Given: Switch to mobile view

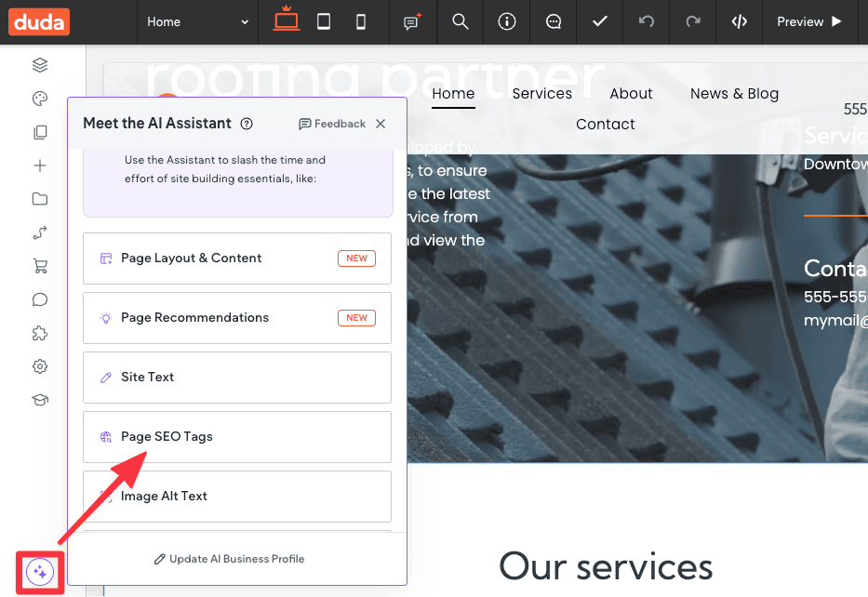Looking at the screenshot, I should pos(361,21).
